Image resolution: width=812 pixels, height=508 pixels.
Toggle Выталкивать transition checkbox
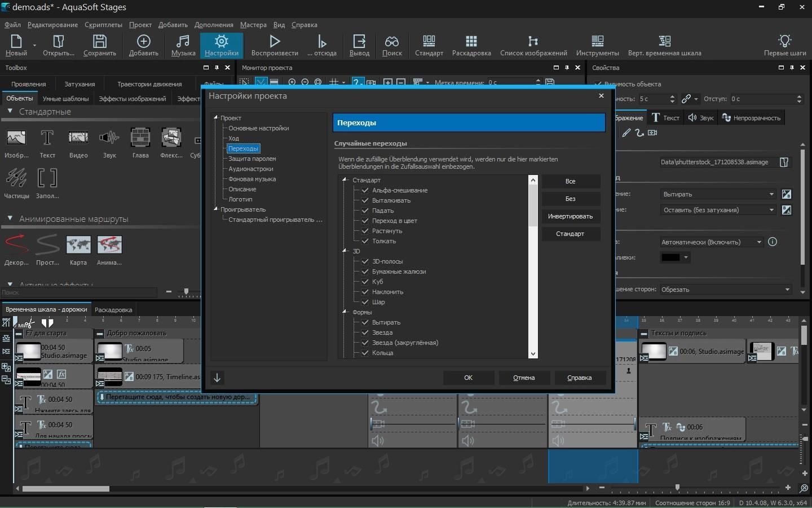click(365, 200)
